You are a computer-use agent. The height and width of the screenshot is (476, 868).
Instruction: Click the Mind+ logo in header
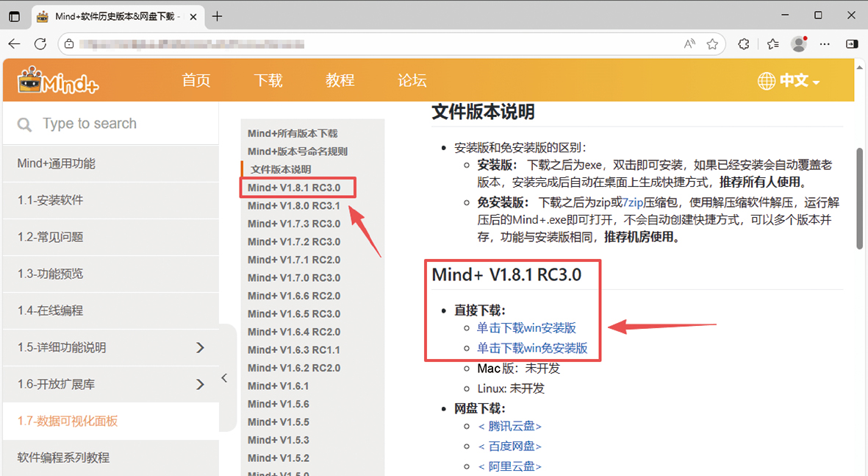tap(57, 81)
